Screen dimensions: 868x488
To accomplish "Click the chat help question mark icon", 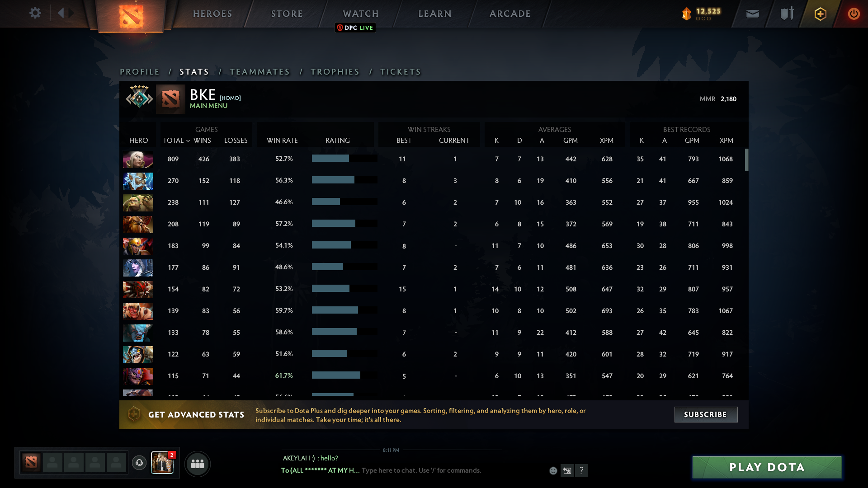I will [582, 470].
